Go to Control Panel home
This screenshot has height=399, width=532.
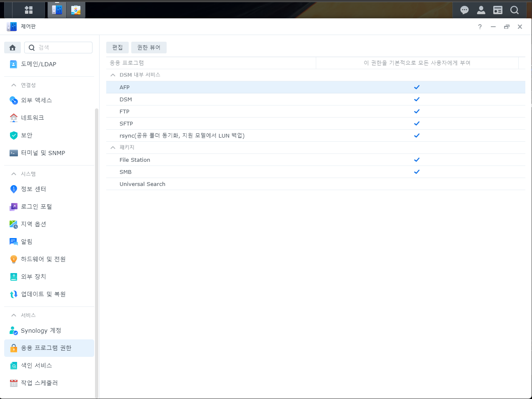click(x=12, y=48)
